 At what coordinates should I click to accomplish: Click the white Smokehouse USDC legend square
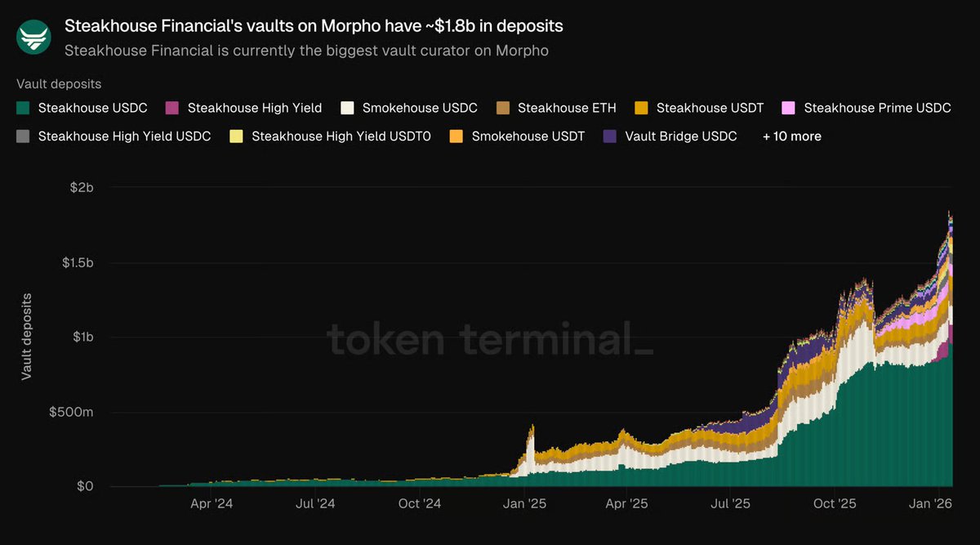346,108
